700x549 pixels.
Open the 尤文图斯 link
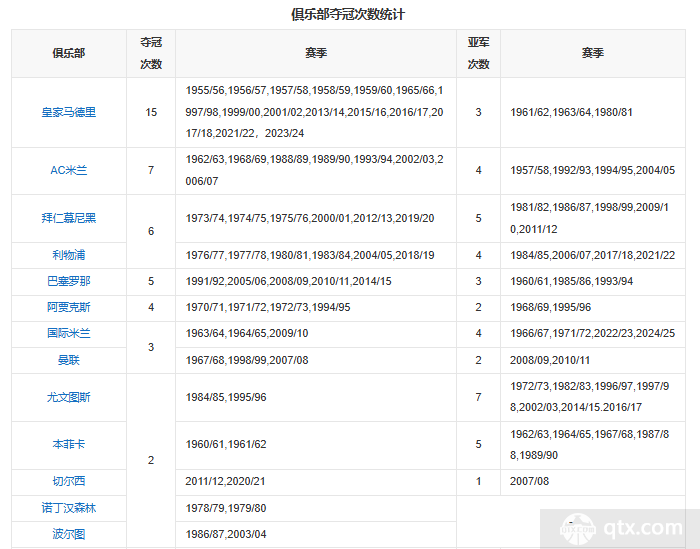click(69, 397)
